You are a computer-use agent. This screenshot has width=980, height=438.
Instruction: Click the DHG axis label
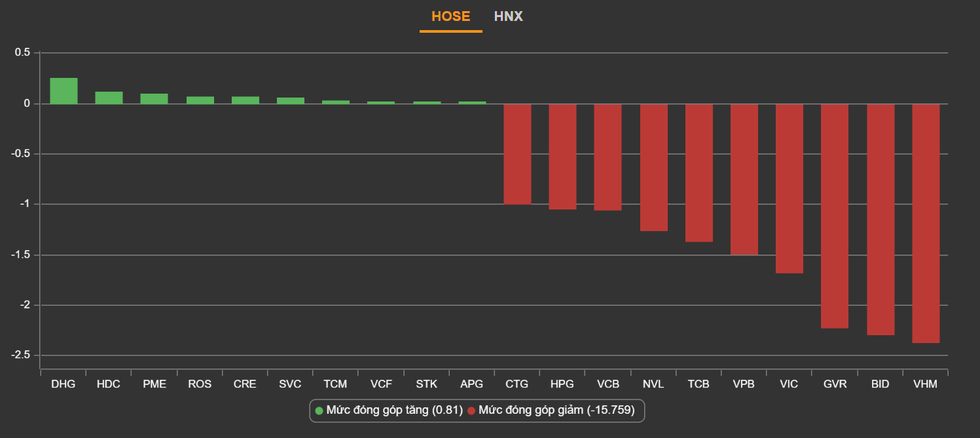click(x=64, y=384)
